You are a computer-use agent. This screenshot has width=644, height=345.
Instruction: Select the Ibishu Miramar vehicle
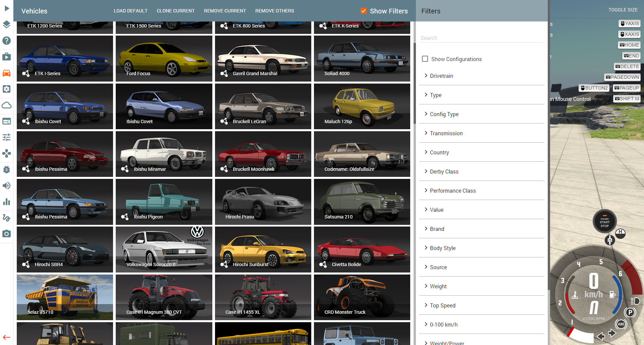(164, 154)
